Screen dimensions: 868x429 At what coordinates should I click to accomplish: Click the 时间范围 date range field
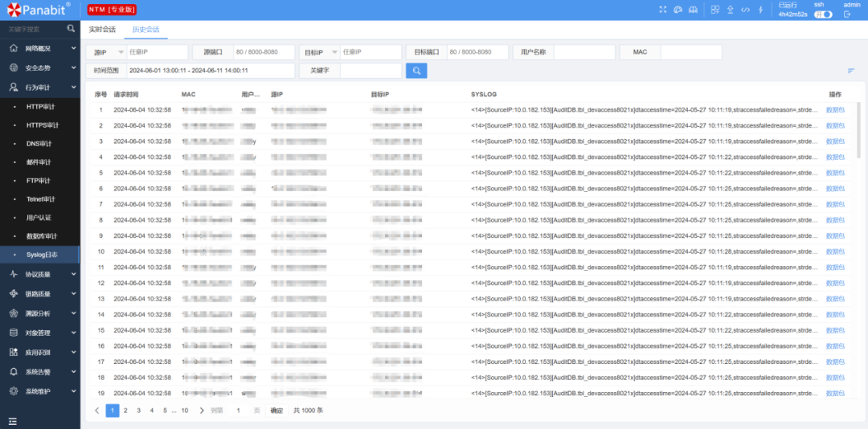click(x=211, y=71)
